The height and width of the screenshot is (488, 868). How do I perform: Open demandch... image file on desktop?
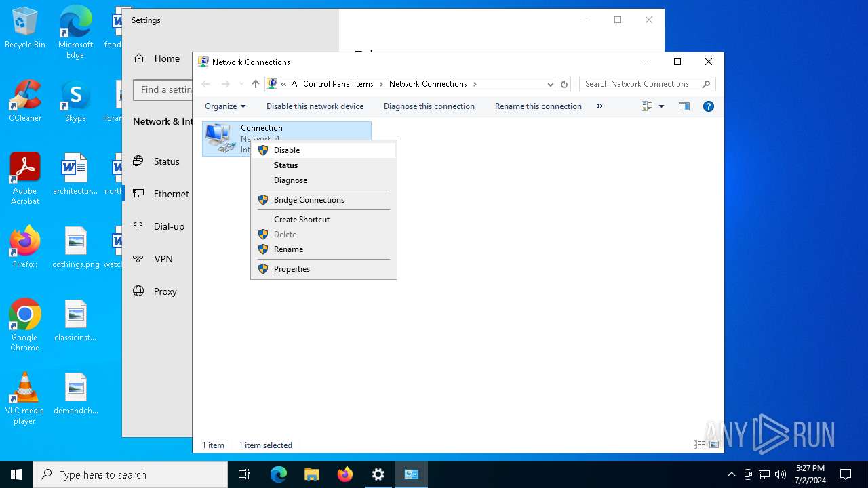pyautogui.click(x=75, y=394)
